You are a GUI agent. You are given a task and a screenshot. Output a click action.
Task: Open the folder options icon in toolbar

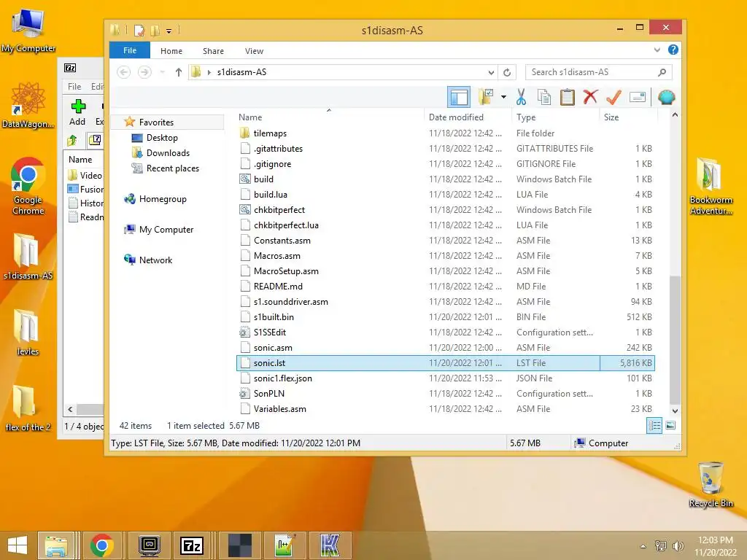(485, 97)
